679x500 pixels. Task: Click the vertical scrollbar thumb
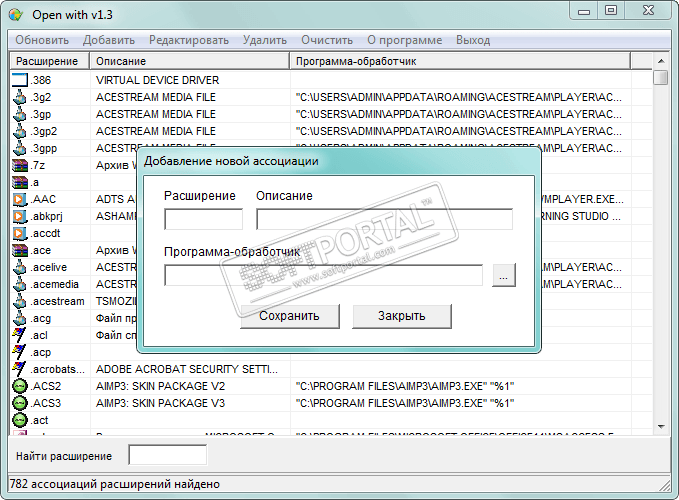(x=661, y=77)
